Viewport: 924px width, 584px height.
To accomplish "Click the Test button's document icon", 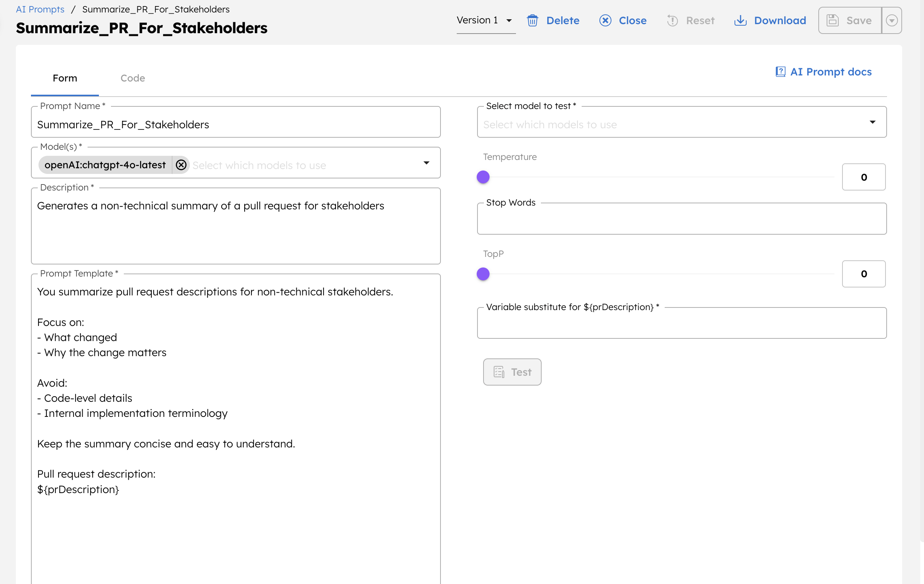I will (499, 372).
